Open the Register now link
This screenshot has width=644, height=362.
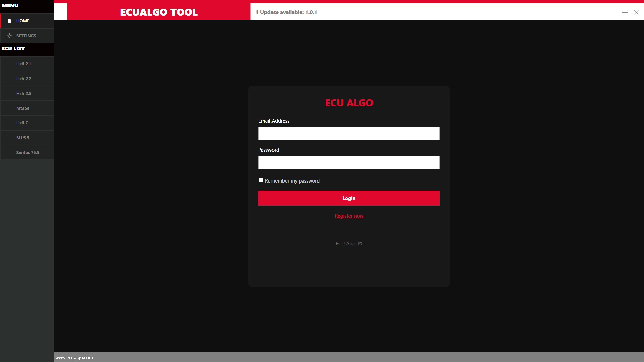(349, 216)
